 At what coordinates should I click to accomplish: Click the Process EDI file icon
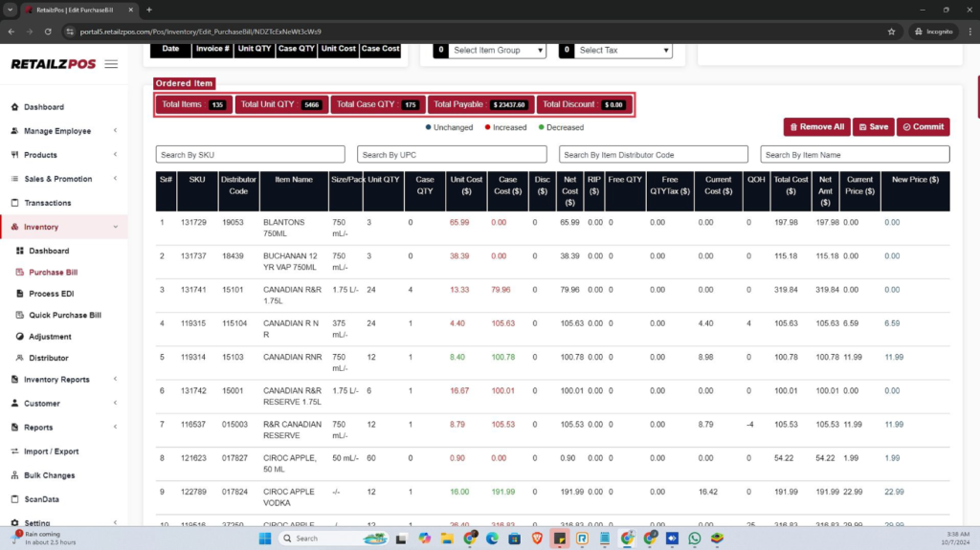click(x=20, y=293)
